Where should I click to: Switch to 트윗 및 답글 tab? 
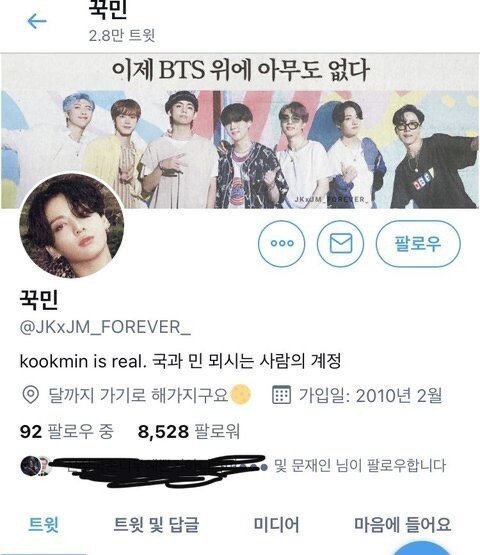(156, 525)
